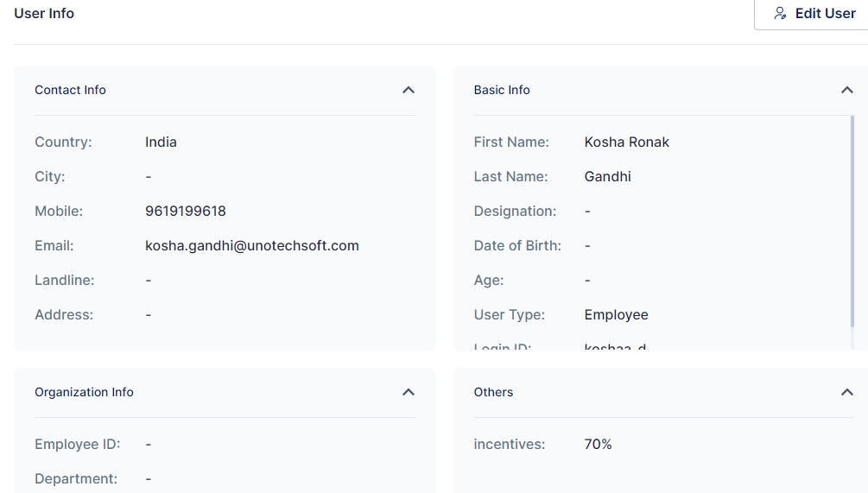868x493 pixels.
Task: Click the User Info page heading
Action: [x=44, y=14]
